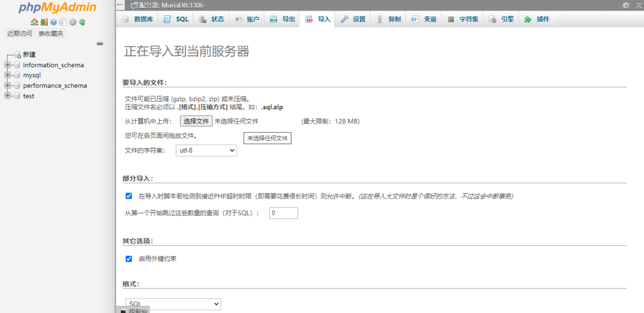The width and height of the screenshot is (644, 313).
Task: Click the chain link icon in the sidebar
Action: (100, 44)
